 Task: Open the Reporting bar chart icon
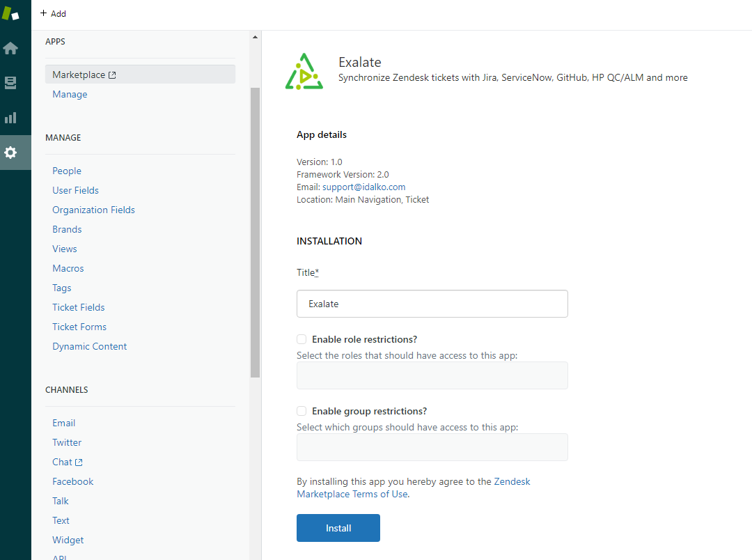coord(10,118)
